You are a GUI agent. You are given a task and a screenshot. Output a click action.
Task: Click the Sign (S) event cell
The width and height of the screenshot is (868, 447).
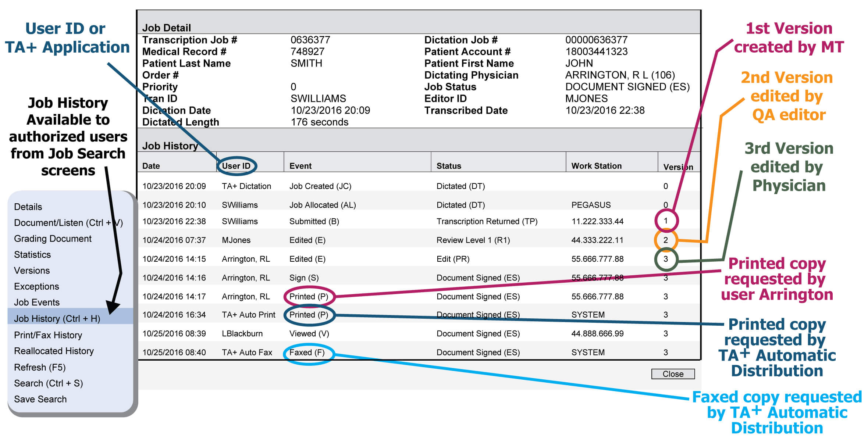point(304,278)
